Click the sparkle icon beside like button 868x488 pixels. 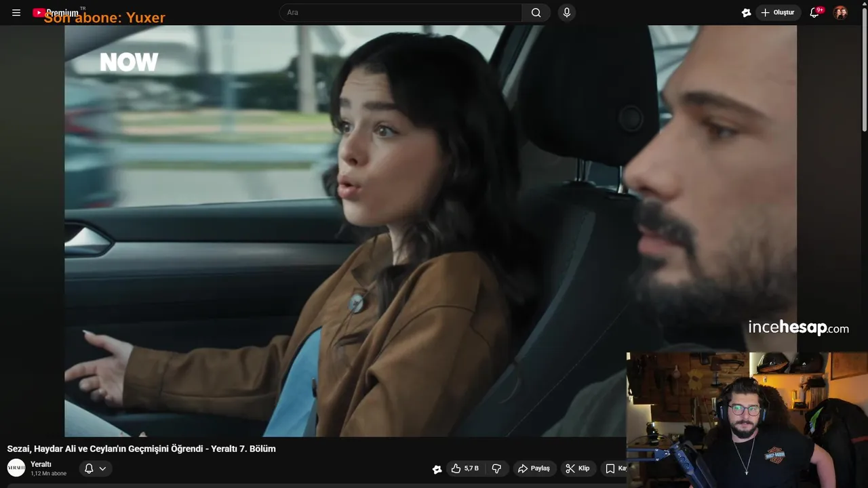[x=437, y=468]
